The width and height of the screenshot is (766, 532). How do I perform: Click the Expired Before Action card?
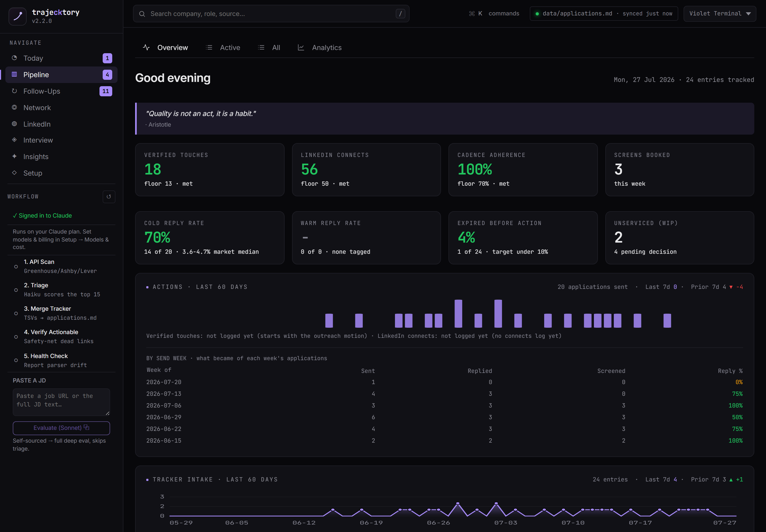click(x=523, y=238)
